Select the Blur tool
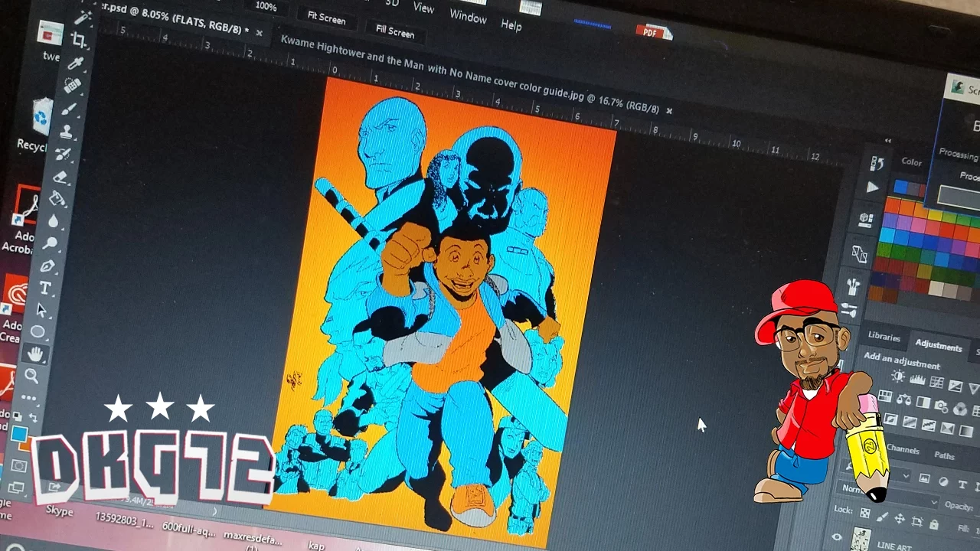Viewport: 980px width, 551px height. tap(54, 222)
